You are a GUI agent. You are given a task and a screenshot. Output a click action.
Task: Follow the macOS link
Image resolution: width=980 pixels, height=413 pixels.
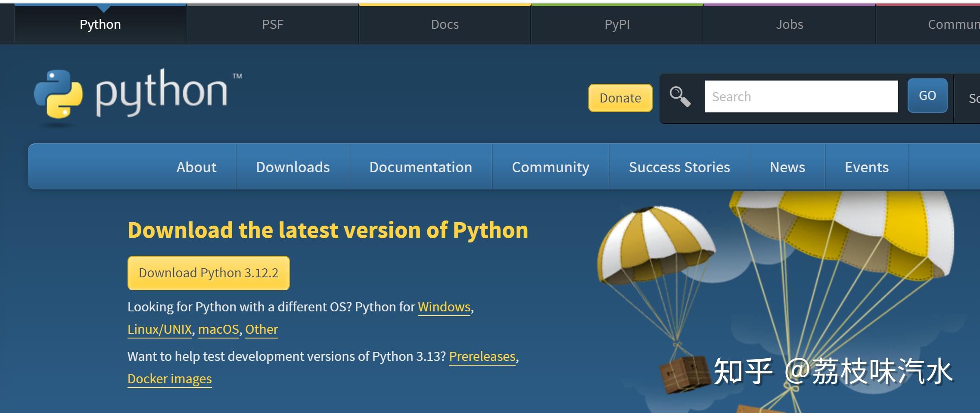218,329
